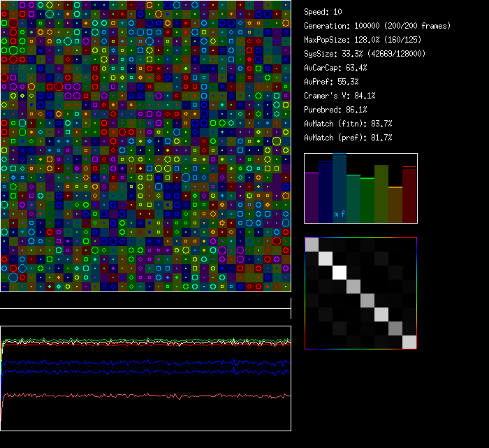Click the bottom-right diagonal cell of the matrix
489x448 pixels.
[409, 342]
